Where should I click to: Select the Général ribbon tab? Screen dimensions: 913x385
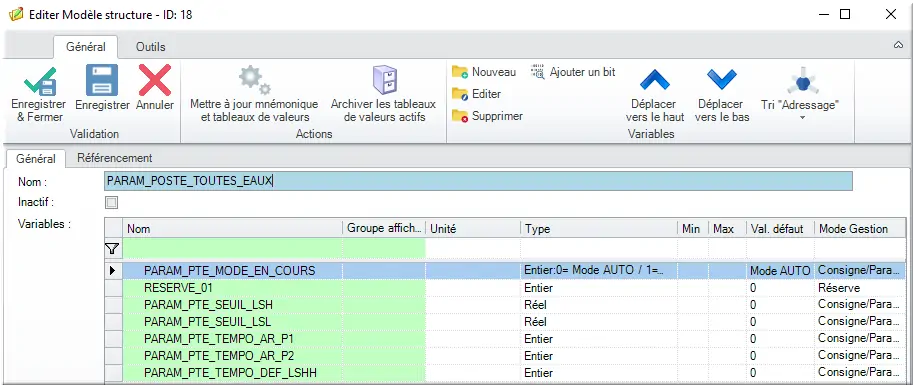pyautogui.click(x=86, y=47)
